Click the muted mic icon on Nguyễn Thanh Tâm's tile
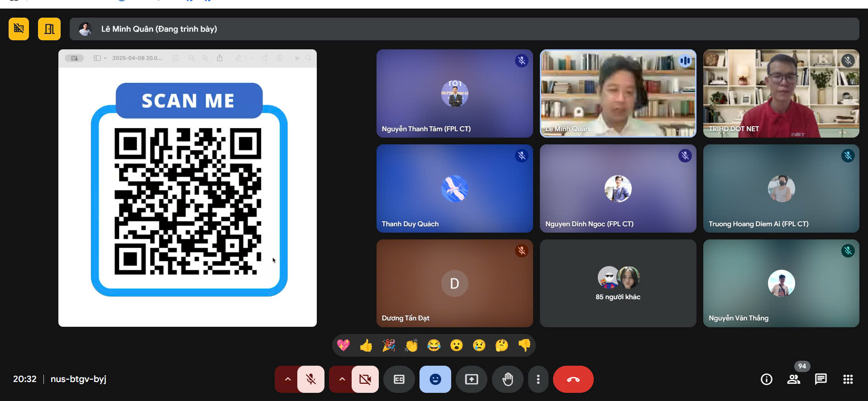The width and height of the screenshot is (868, 401). click(522, 61)
